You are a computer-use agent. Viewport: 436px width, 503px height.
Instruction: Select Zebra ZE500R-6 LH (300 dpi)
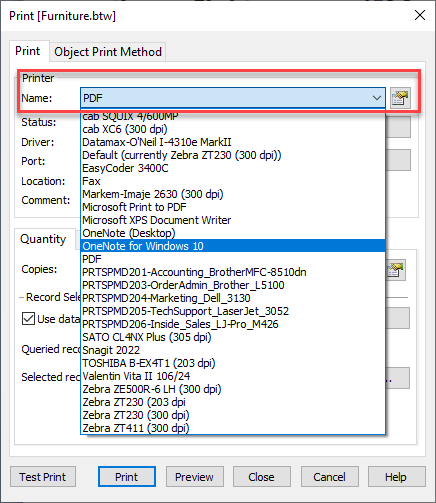click(233, 389)
